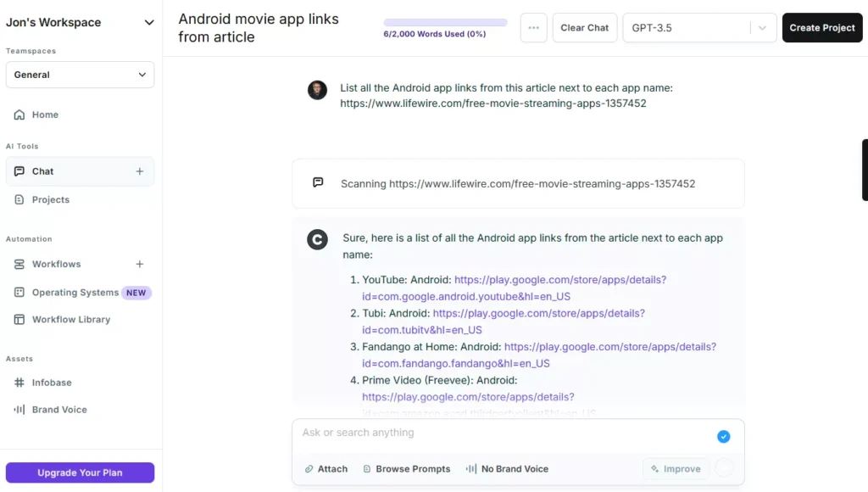Open the General teamspace dropdown

tap(80, 75)
